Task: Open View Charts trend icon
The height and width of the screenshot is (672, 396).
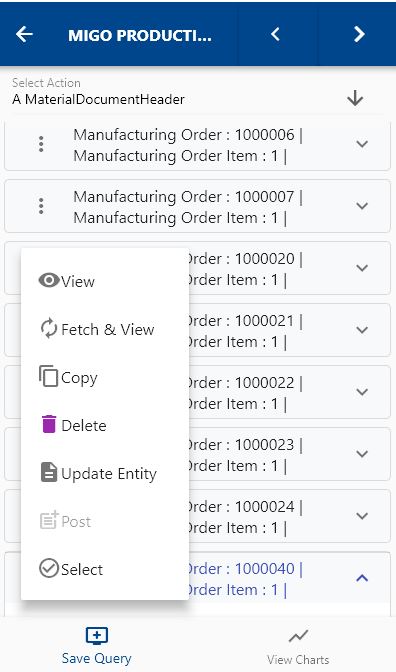Action: (298, 636)
